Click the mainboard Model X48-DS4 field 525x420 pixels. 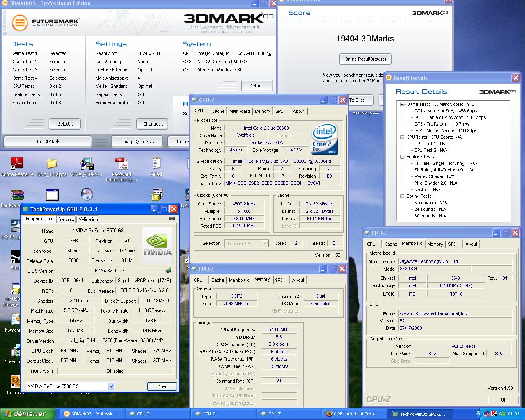(434, 269)
